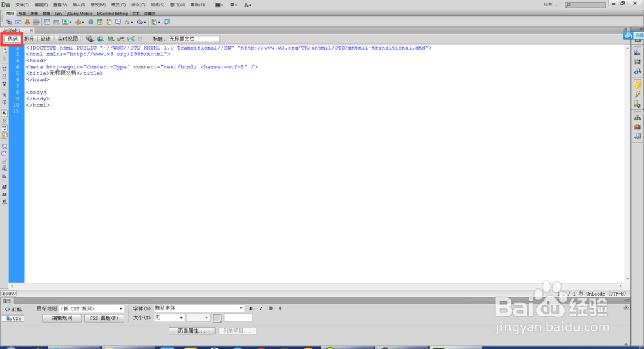The width and height of the screenshot is (644, 349).
Task: Switch the property inspector to HTML mode
Action: pyautogui.click(x=13, y=310)
